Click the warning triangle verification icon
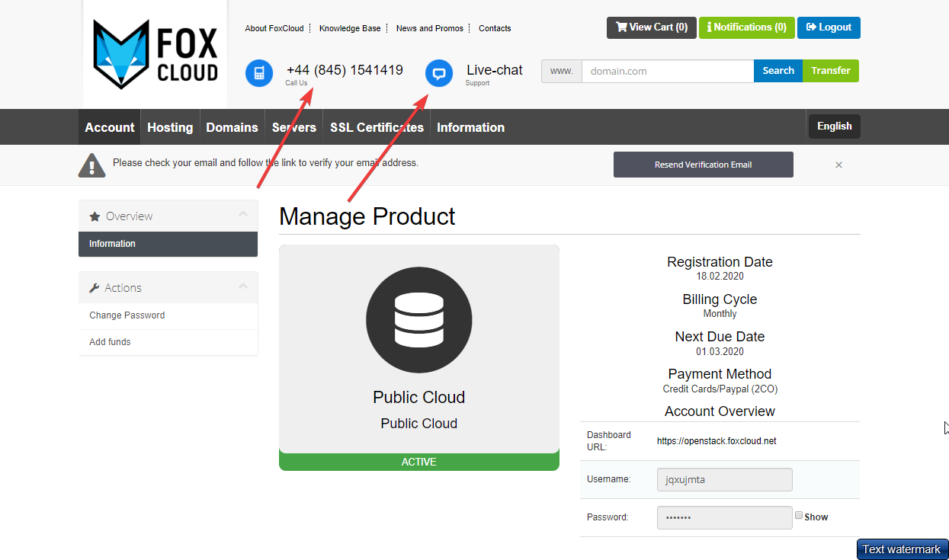The image size is (949, 560). (91, 165)
